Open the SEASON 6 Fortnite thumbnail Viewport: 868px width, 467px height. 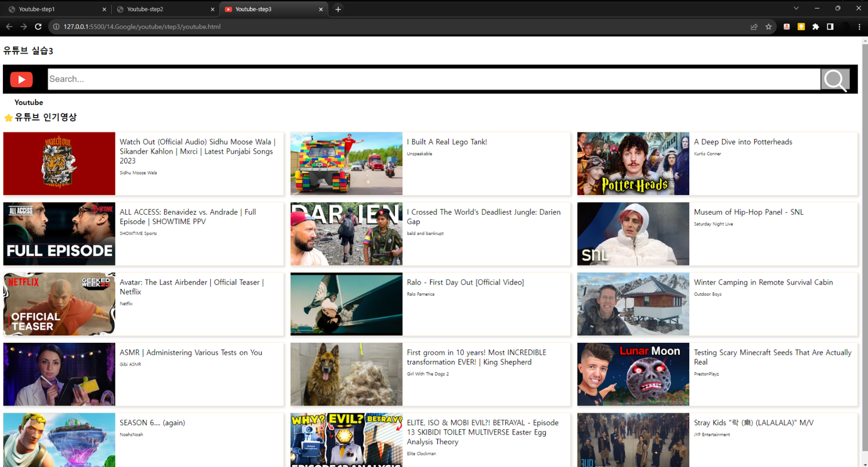coord(59,440)
